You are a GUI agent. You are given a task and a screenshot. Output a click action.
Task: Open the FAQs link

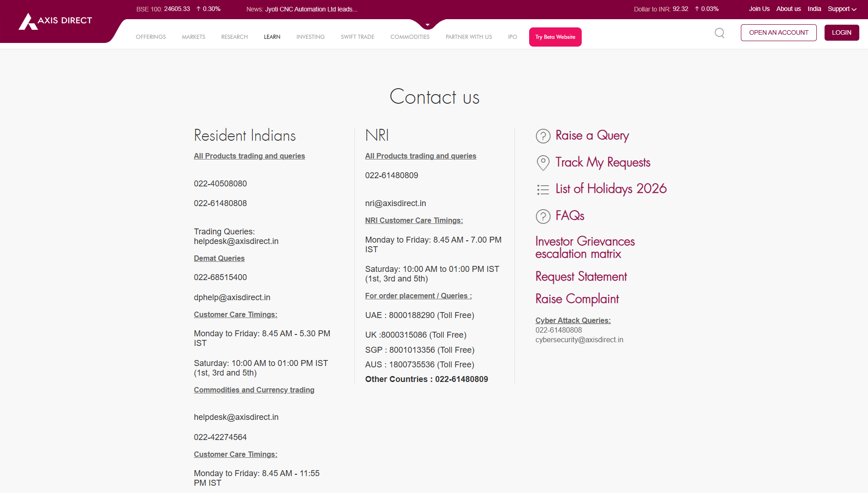pyautogui.click(x=570, y=216)
